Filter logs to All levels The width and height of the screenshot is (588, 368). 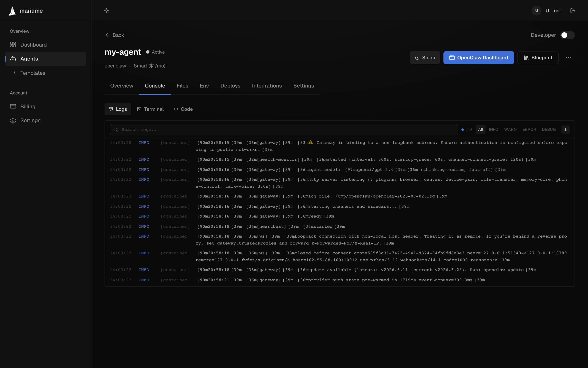[x=480, y=129]
